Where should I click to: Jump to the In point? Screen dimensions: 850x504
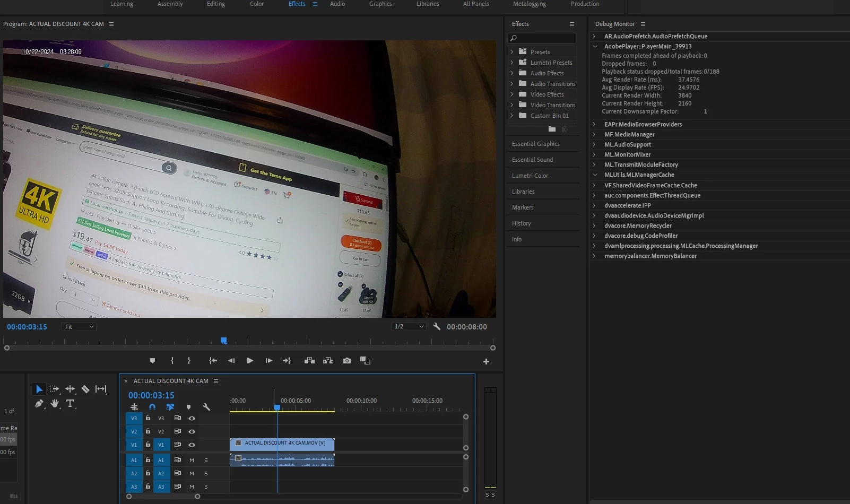pyautogui.click(x=213, y=361)
